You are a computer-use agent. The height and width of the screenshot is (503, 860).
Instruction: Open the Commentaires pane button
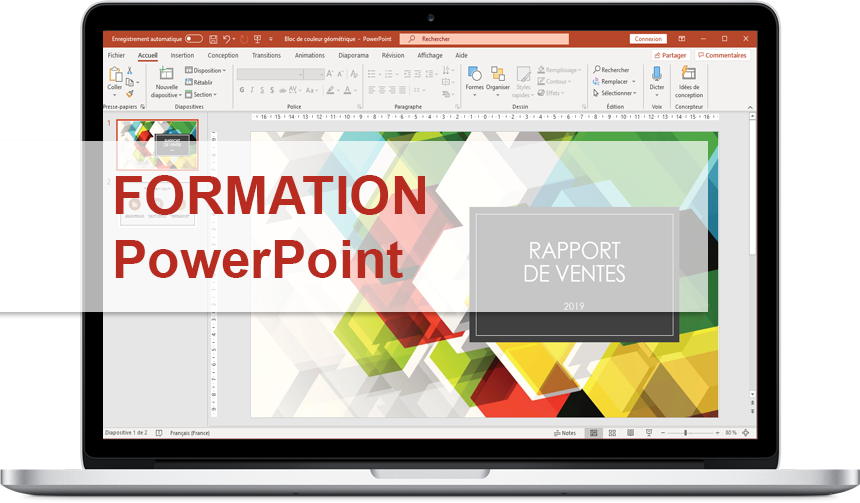coord(722,55)
